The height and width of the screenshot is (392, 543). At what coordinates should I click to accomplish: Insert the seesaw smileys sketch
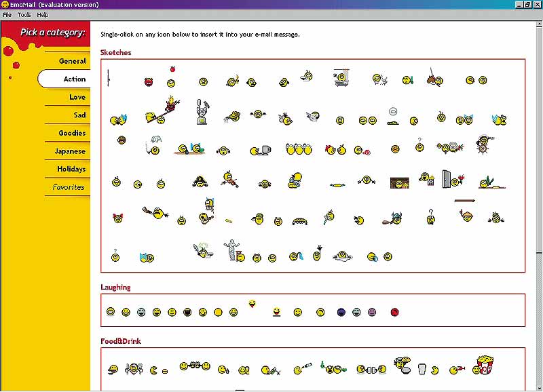click(162, 111)
